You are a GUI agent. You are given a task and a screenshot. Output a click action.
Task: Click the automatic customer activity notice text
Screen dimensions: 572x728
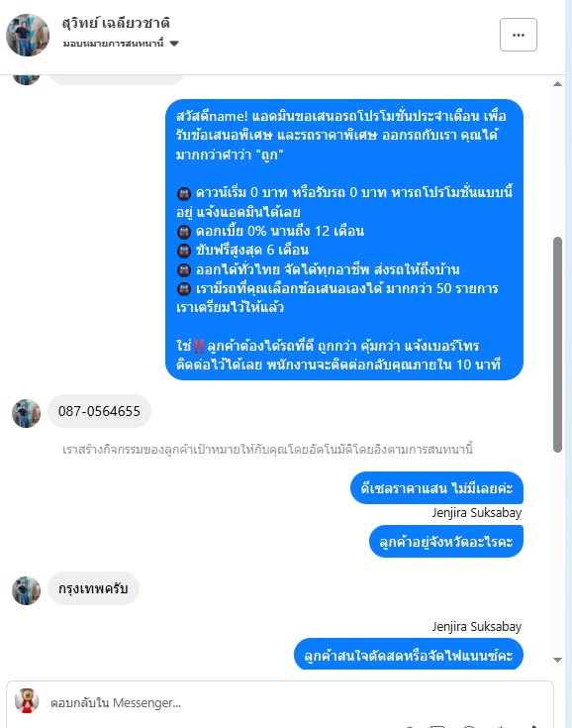[x=267, y=450]
